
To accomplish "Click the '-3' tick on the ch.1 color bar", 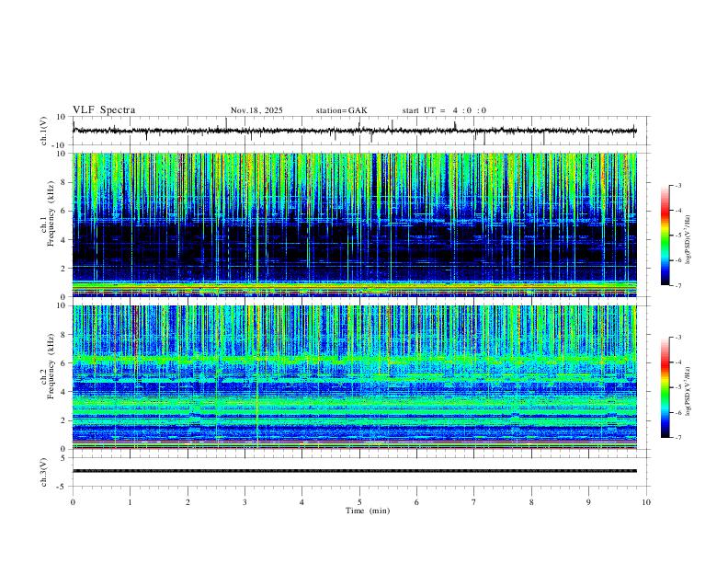I will pos(678,185).
